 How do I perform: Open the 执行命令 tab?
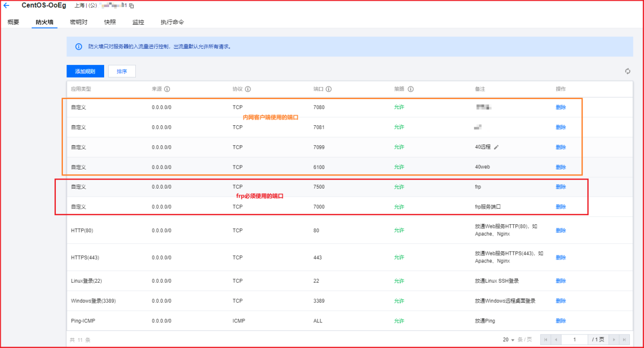click(172, 22)
